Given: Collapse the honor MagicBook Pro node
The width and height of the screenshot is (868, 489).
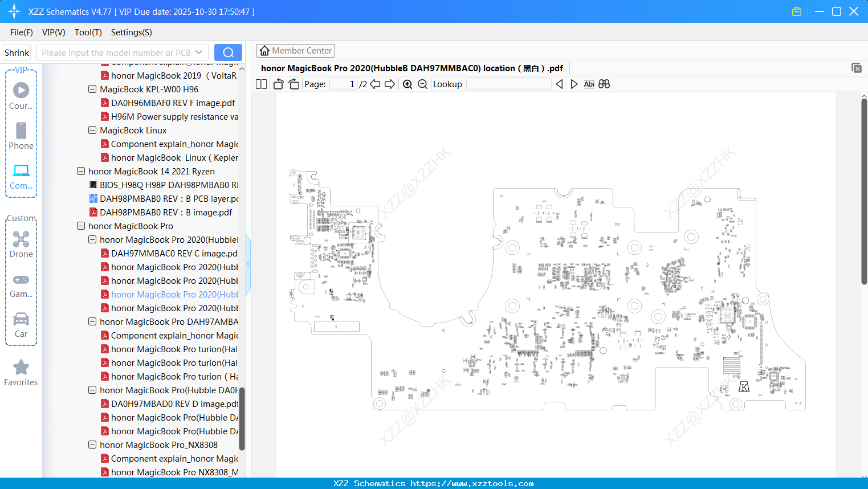Looking at the screenshot, I should pos(81,226).
